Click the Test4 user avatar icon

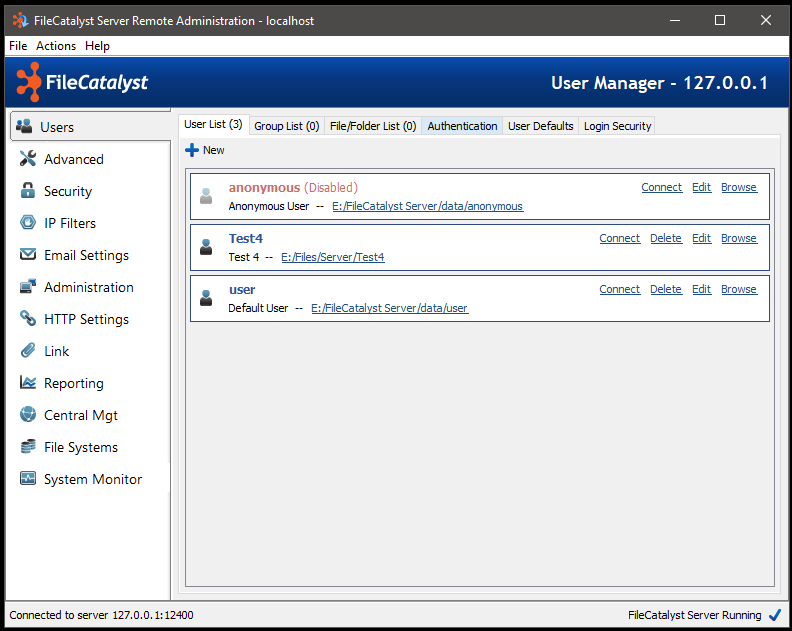click(206, 246)
